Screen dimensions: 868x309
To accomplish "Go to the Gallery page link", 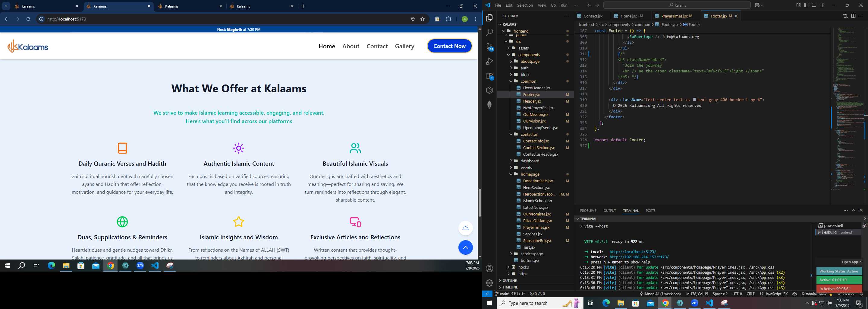I will click(405, 46).
